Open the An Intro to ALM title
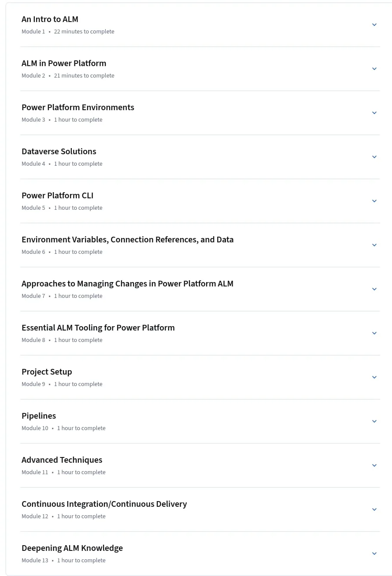 click(x=50, y=19)
